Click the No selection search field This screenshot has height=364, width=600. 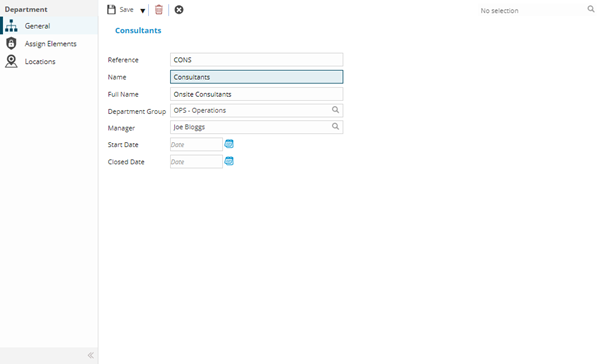tap(532, 10)
